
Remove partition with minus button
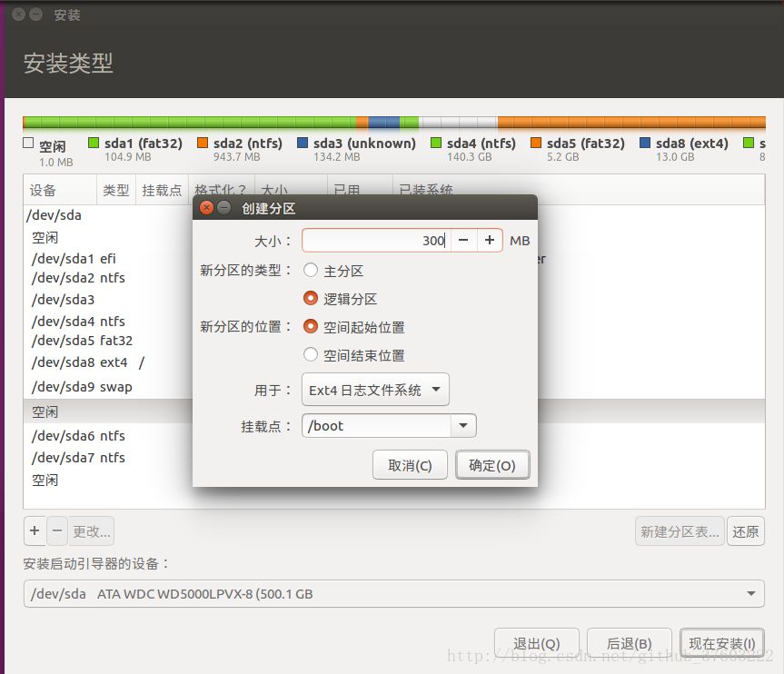(57, 530)
